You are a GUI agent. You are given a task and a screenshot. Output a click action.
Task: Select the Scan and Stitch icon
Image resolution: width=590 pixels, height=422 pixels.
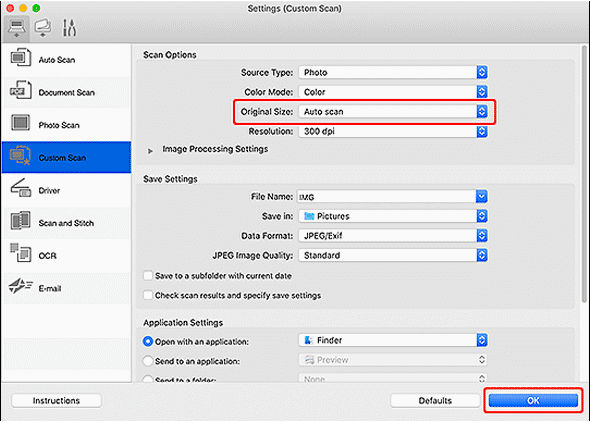point(21,221)
